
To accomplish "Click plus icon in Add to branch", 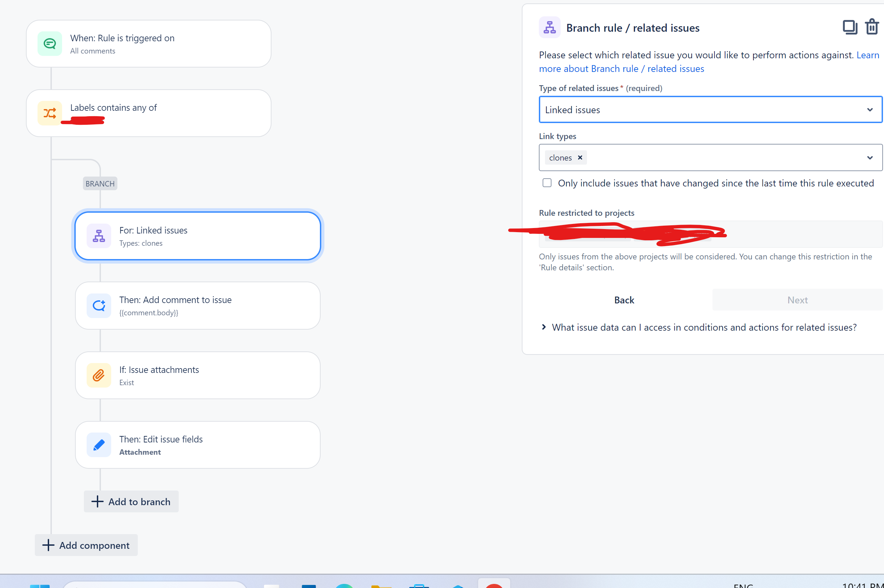I will 98,501.
